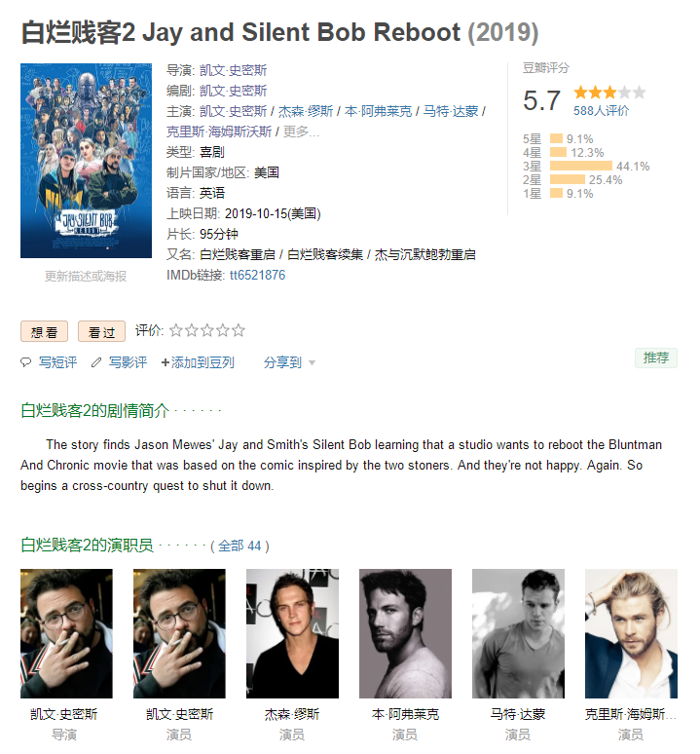Image resolution: width=700 pixels, height=754 pixels.
Task: Mark movie as 看过
Action: click(101, 331)
